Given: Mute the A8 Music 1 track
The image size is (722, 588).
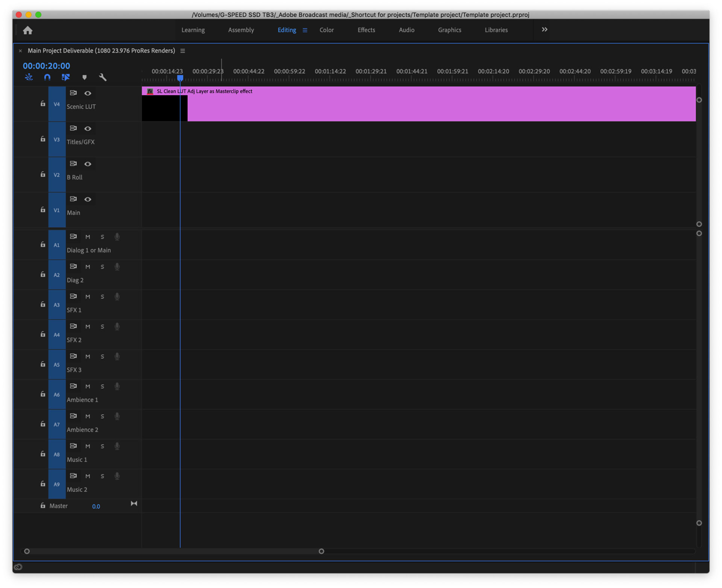Looking at the screenshot, I should coord(88,447).
